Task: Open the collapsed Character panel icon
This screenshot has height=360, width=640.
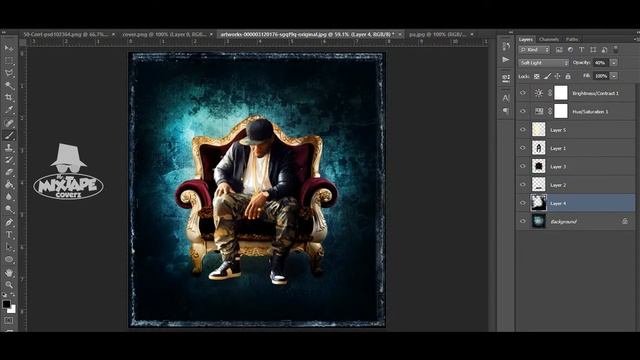Action: (x=506, y=98)
